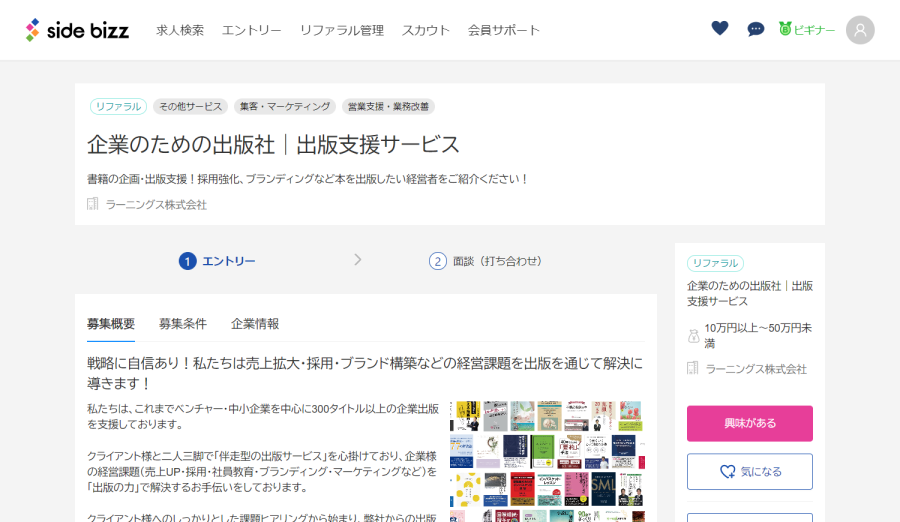This screenshot has width=900, height=522.
Task: Click the リファラル tag in header
Action: [x=118, y=106]
